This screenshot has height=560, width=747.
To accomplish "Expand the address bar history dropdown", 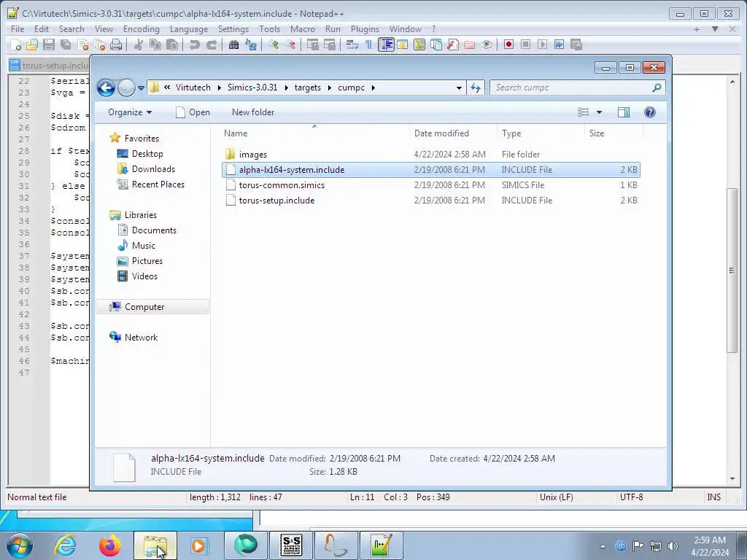I will click(459, 88).
